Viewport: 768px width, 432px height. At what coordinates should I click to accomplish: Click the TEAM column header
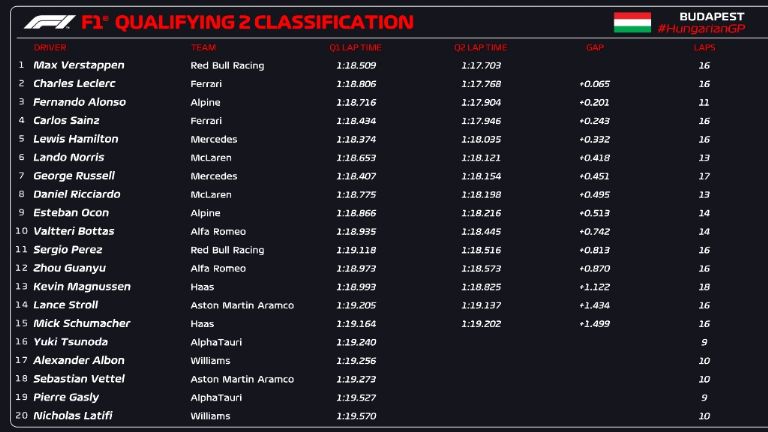pos(202,47)
